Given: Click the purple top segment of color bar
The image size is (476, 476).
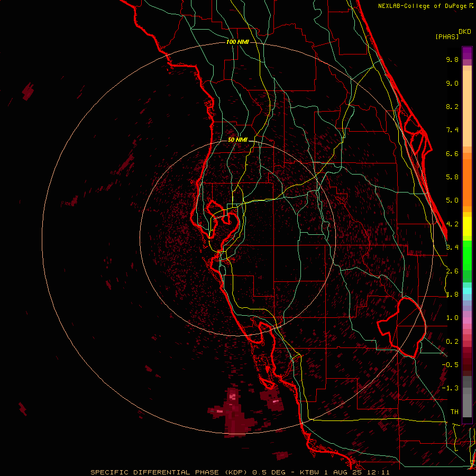Looking at the screenshot, I should (x=467, y=53).
